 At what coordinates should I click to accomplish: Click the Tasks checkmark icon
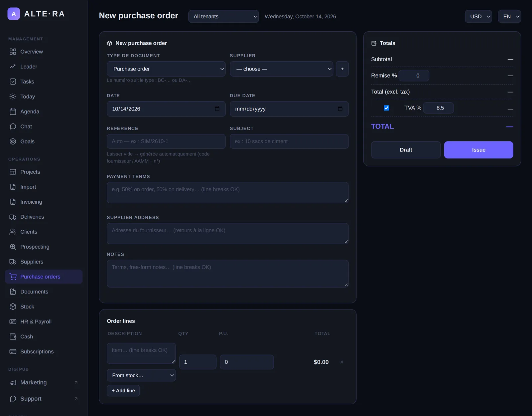(13, 82)
